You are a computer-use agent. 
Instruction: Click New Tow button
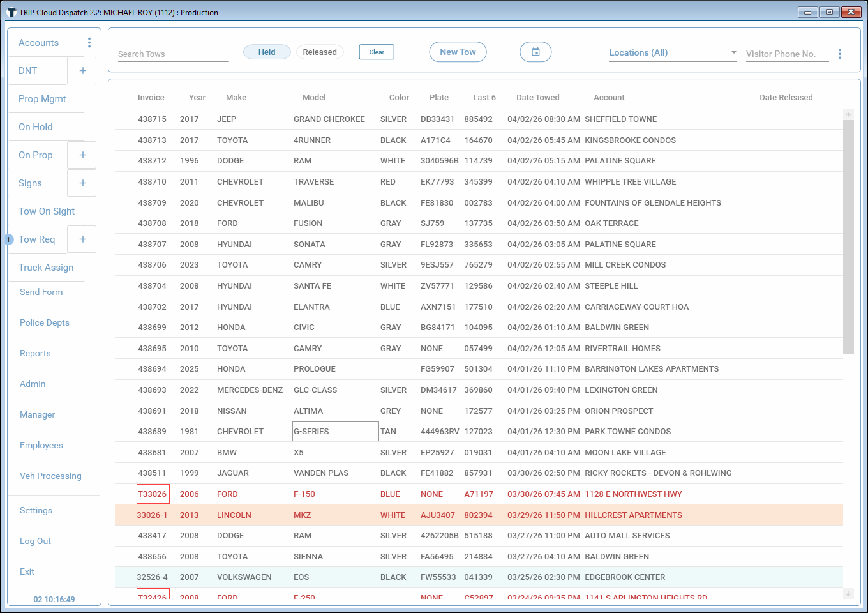[x=458, y=52]
